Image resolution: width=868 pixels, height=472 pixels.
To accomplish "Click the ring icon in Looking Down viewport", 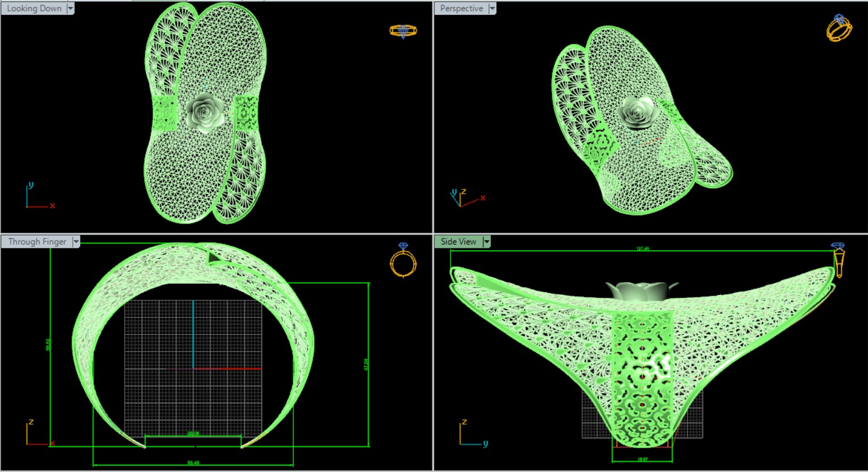I will pyautogui.click(x=403, y=31).
